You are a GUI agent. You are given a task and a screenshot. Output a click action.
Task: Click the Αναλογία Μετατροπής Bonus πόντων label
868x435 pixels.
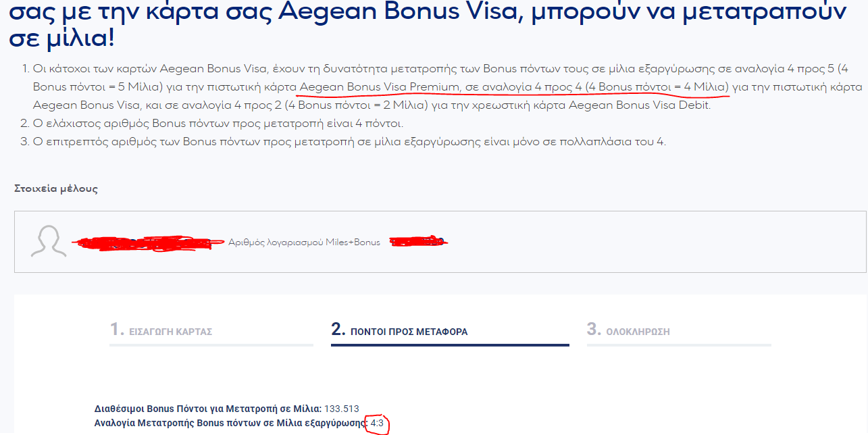tap(231, 424)
